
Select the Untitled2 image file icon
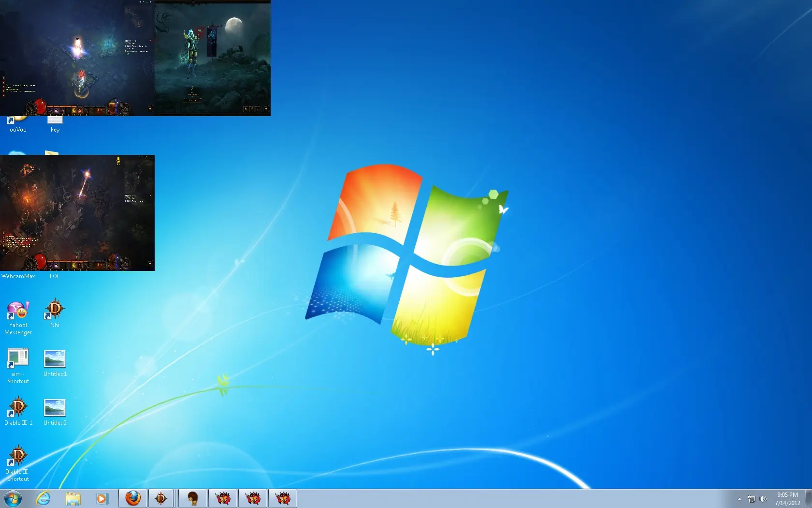pos(55,412)
